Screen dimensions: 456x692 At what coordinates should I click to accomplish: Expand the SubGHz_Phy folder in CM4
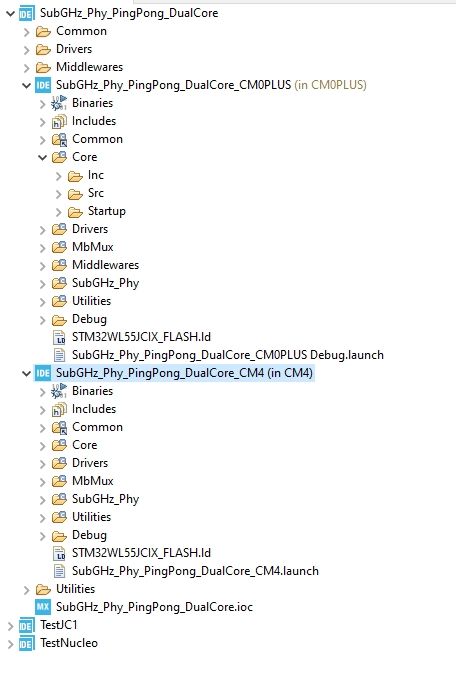click(x=42, y=500)
